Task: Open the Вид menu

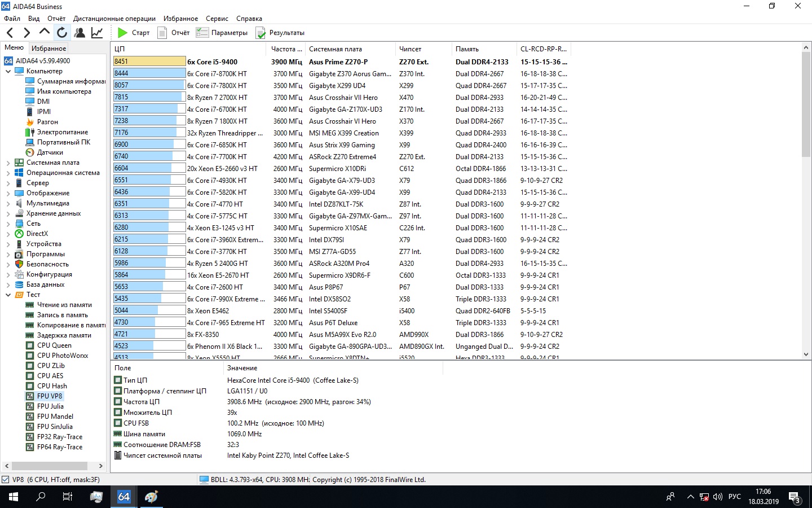Action: click(x=34, y=19)
